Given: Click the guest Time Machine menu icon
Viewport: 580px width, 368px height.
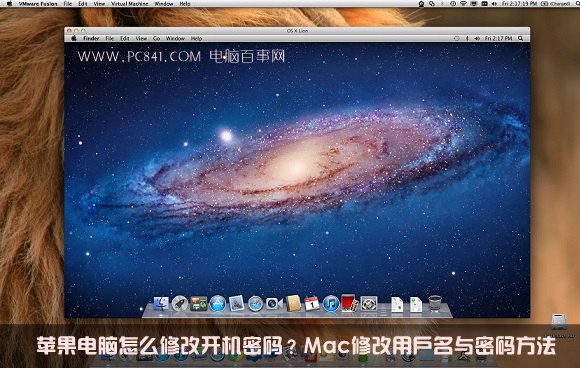Looking at the screenshot, I should pos(456,38).
